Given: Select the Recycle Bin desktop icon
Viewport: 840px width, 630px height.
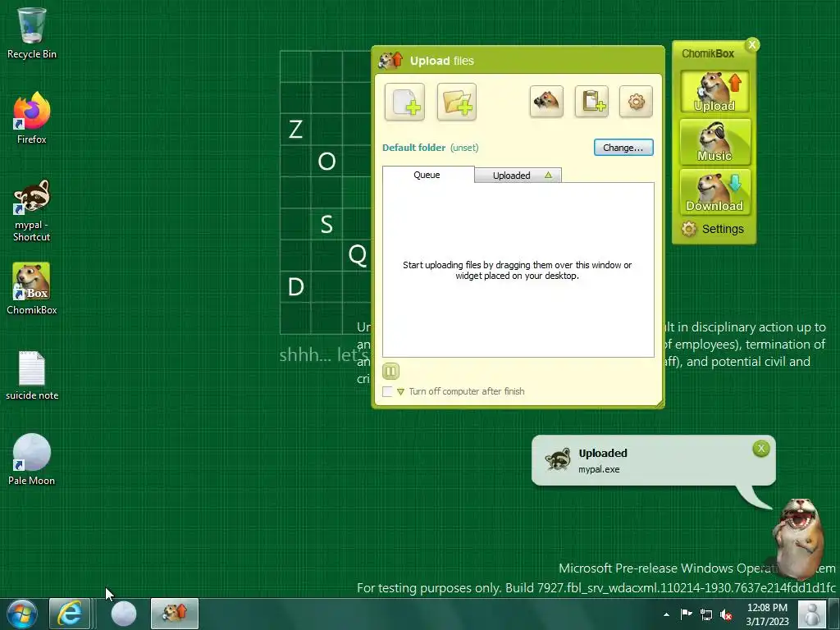Looking at the screenshot, I should tap(32, 34).
